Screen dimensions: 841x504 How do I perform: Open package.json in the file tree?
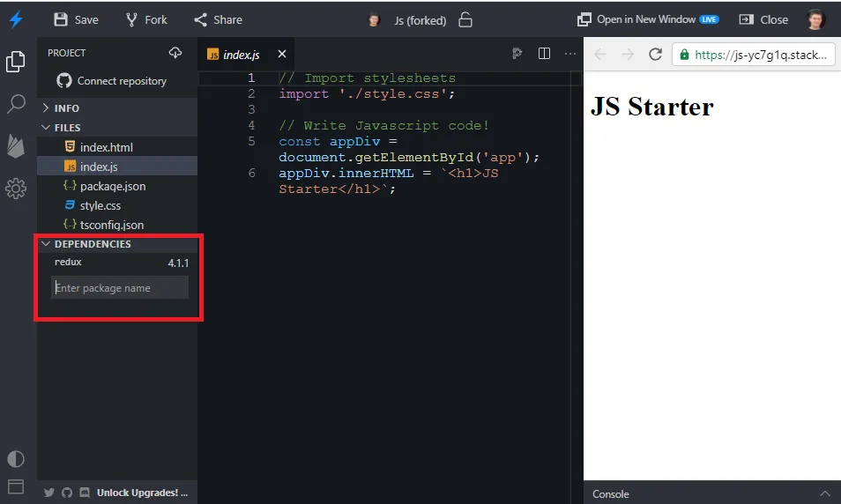pos(117,186)
